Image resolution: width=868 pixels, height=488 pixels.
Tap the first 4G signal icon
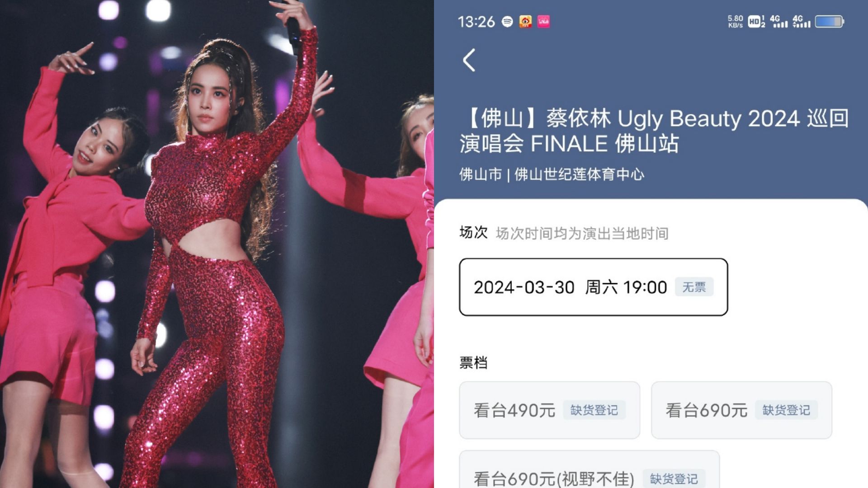pyautogui.click(x=778, y=21)
